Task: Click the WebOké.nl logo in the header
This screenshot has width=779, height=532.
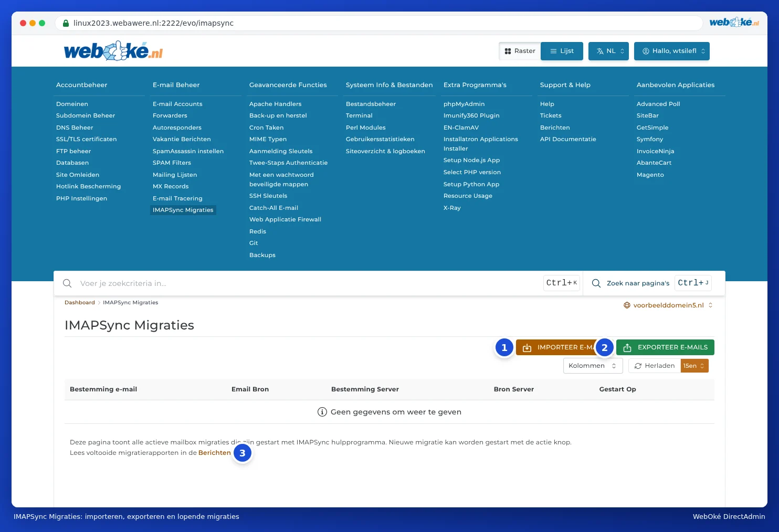Action: point(113,51)
